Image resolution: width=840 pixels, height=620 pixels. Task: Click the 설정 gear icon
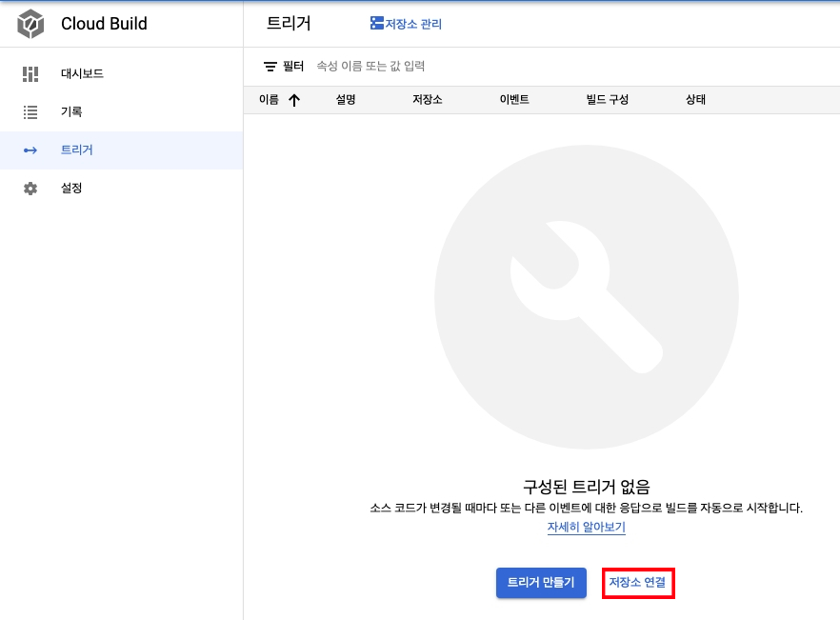tap(30, 189)
